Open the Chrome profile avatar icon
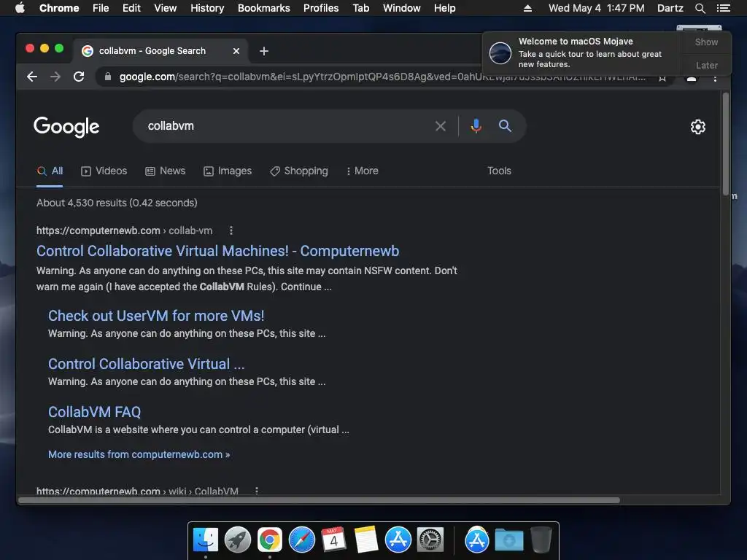Screen dimensions: 747x560 tap(692, 79)
